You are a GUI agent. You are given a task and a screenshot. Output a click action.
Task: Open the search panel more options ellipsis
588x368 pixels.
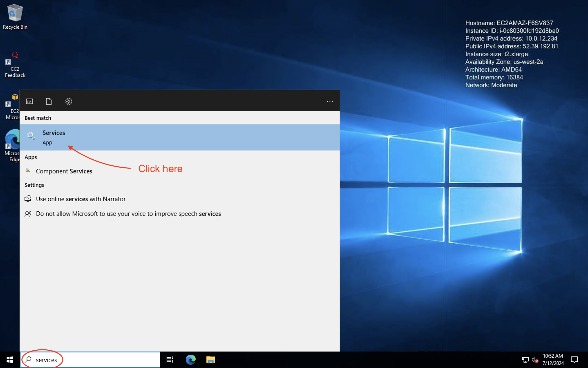pos(330,101)
